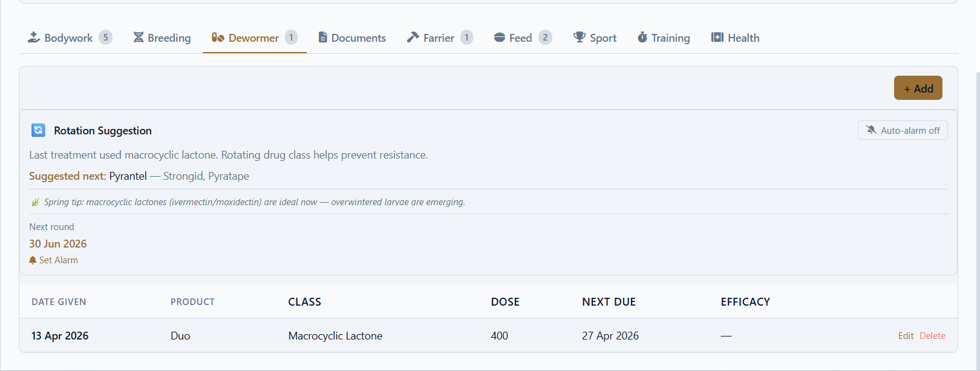Image resolution: width=980 pixels, height=371 pixels.
Task: Toggle the Auto-alarm off button
Action: tap(903, 130)
